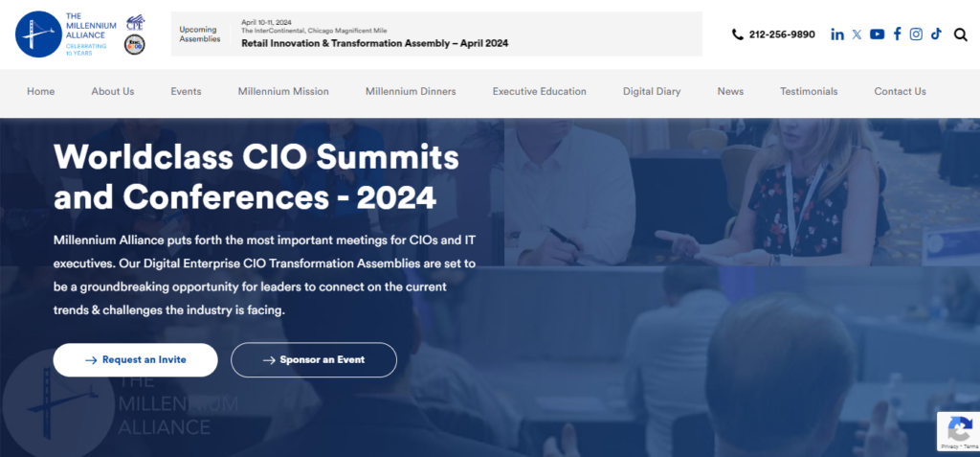Click THE MILLENNIUM ALLIANCE logo text
This screenshot has height=457, width=980.
coord(91,26)
